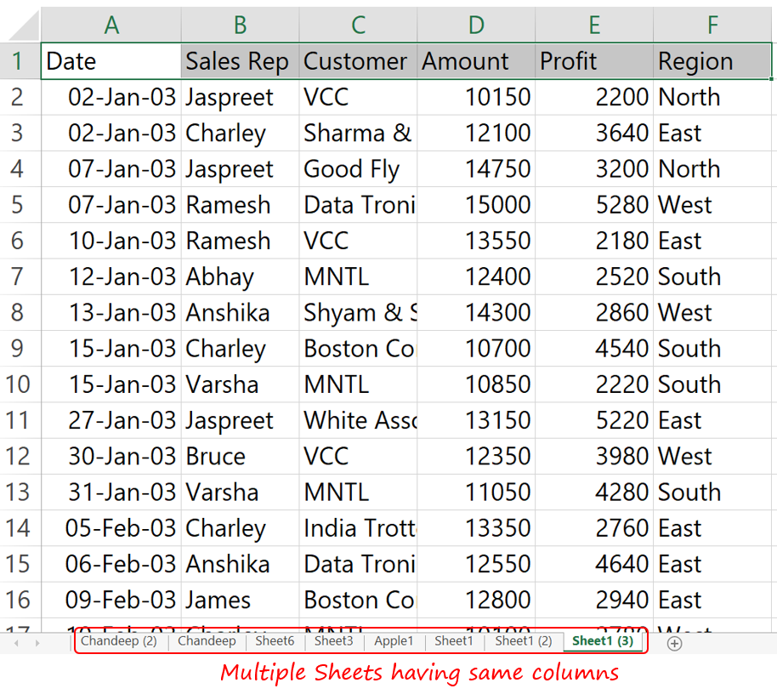Image resolution: width=777 pixels, height=700 pixels.
Task: Switch to the Chandeep (2) sheet tab
Action: (x=119, y=641)
